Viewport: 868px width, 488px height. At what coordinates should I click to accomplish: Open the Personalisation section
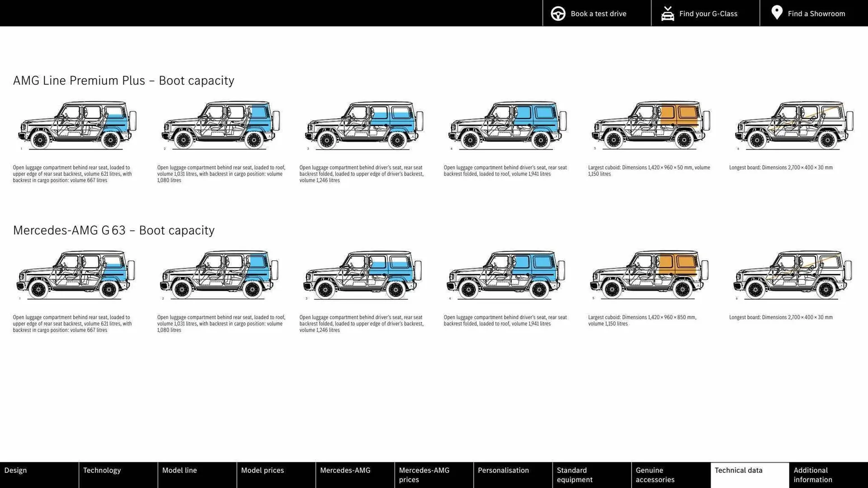pyautogui.click(x=512, y=474)
